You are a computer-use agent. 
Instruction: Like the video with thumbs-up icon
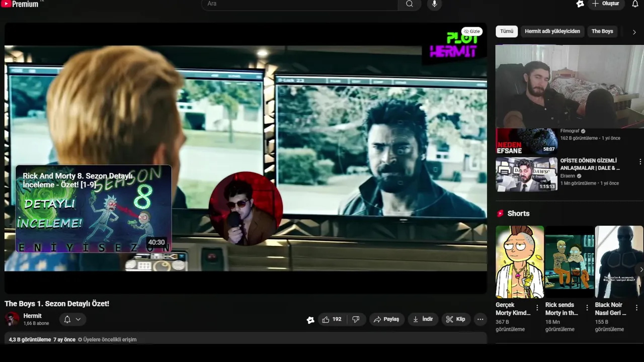pos(332,319)
